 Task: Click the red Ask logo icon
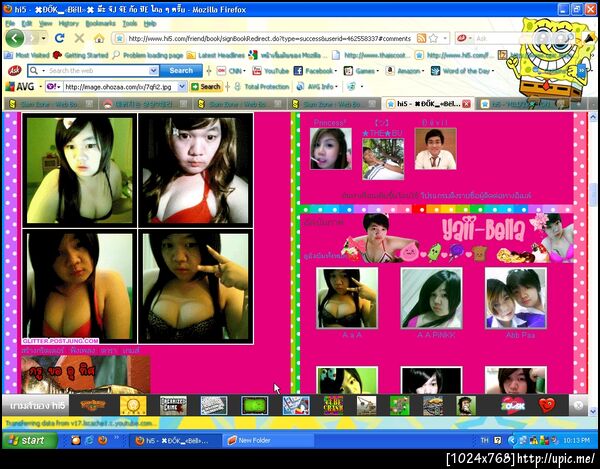(15, 71)
